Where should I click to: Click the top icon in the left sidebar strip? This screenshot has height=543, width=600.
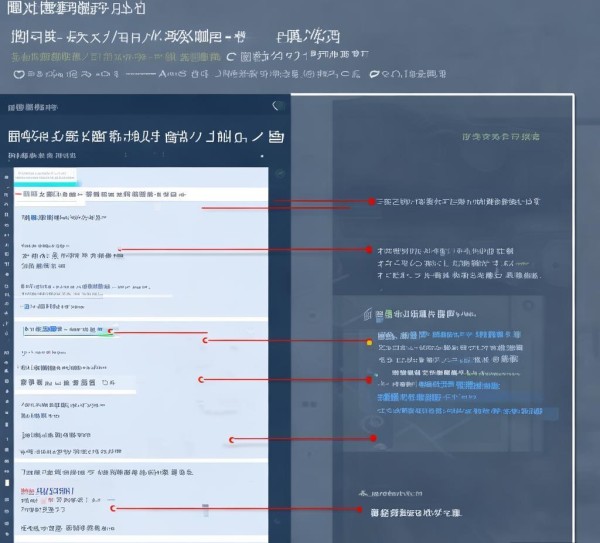pos(8,175)
